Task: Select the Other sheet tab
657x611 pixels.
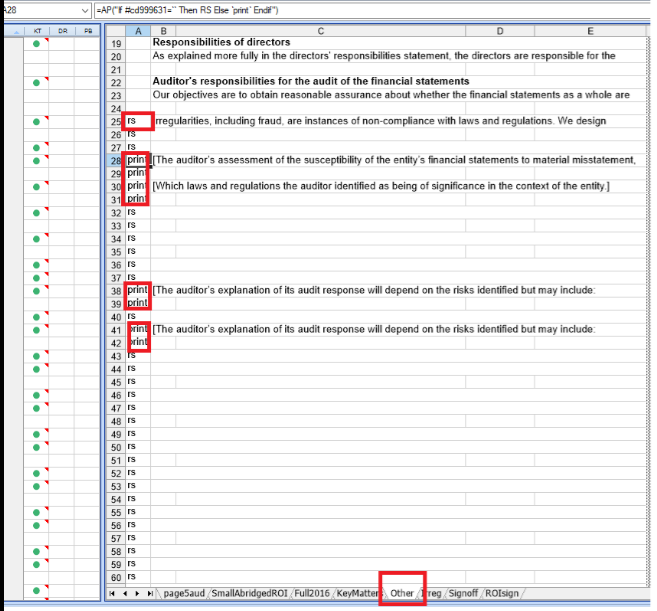Action: tap(402, 593)
